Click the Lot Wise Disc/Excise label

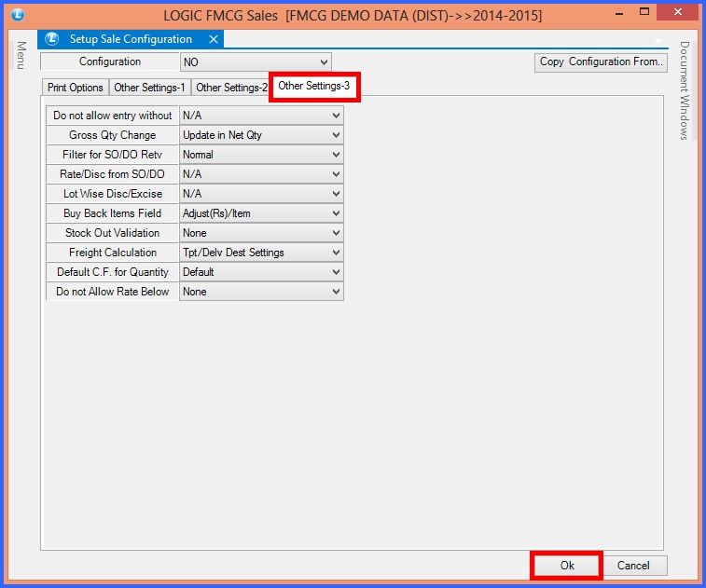(x=112, y=194)
